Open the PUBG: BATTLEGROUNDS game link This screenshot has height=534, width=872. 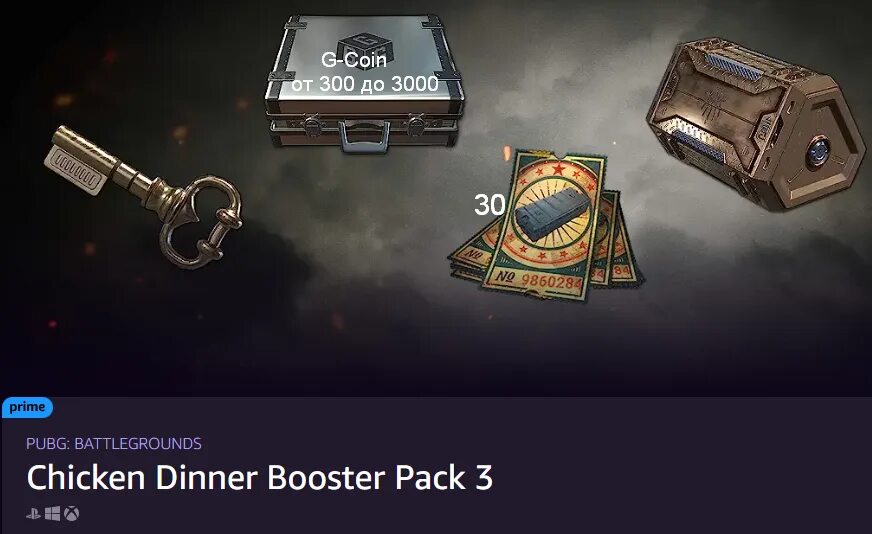(114, 443)
